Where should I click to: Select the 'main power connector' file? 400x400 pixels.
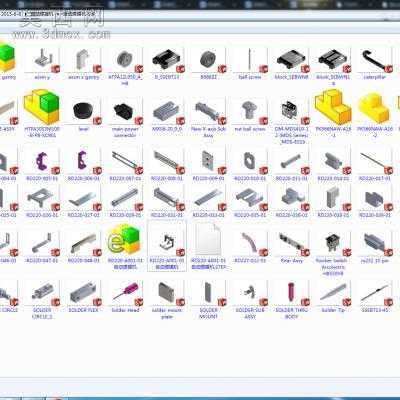click(x=125, y=111)
